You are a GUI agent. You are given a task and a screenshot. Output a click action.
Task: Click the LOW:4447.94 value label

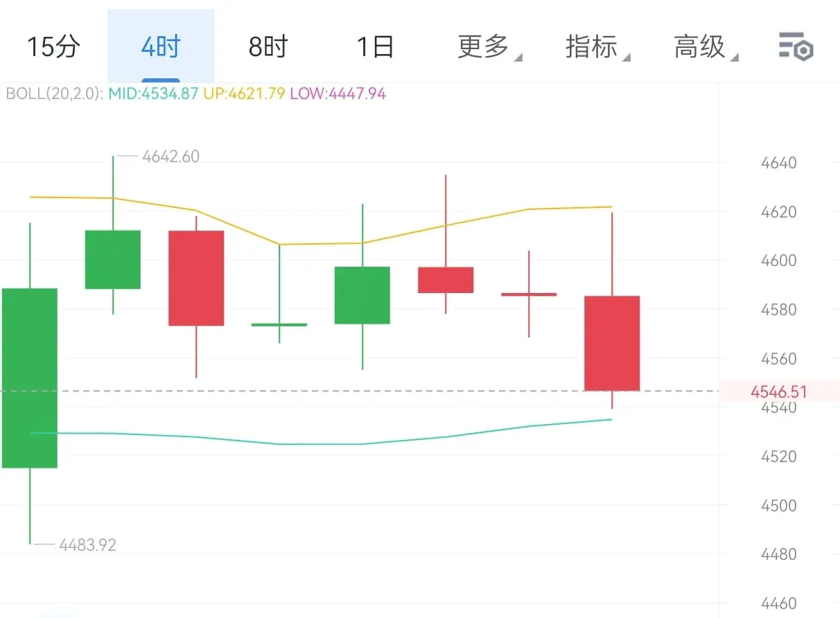point(338,94)
